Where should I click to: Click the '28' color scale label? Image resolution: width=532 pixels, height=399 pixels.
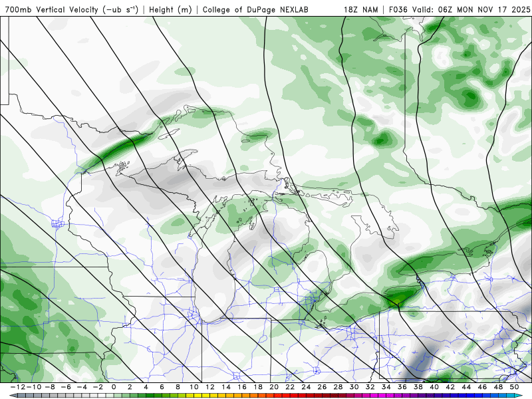coord(338,387)
